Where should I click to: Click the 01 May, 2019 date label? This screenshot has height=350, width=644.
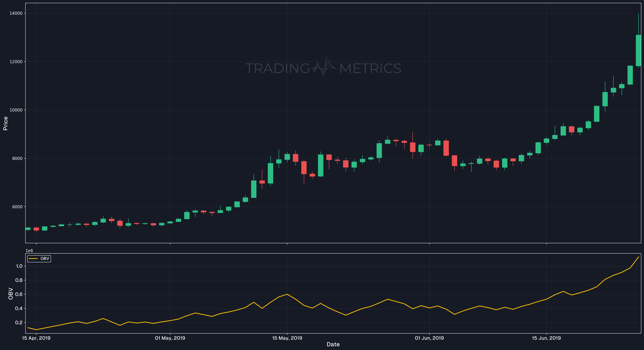tap(170, 338)
